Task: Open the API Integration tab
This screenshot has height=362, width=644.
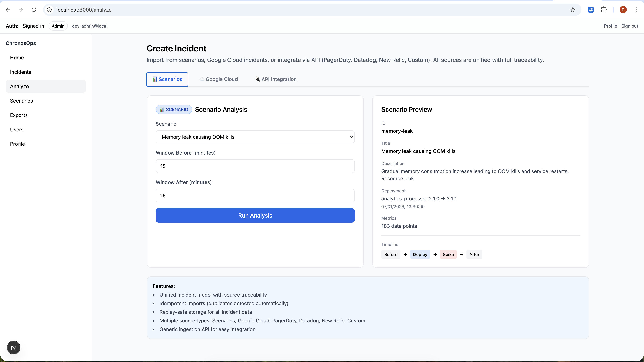Action: [x=276, y=79]
